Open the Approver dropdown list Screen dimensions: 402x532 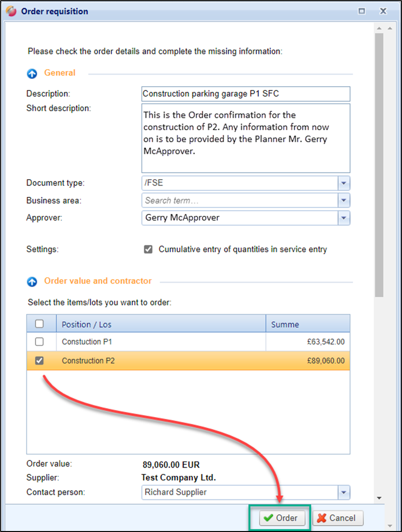click(344, 218)
